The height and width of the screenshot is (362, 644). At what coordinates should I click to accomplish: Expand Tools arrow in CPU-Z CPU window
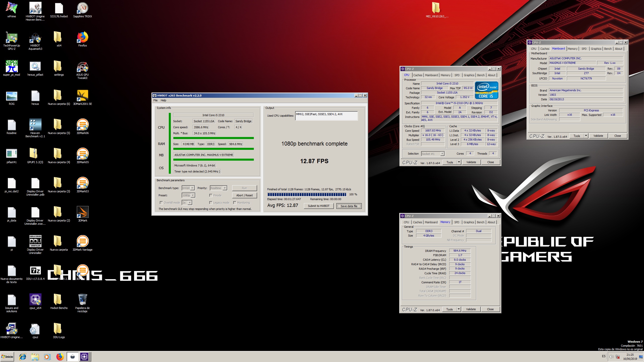459,162
